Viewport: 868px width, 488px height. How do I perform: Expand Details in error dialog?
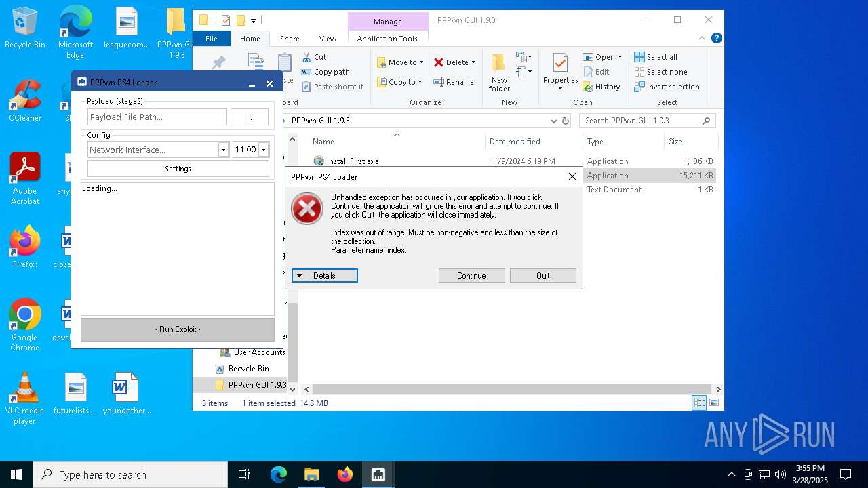(324, 276)
